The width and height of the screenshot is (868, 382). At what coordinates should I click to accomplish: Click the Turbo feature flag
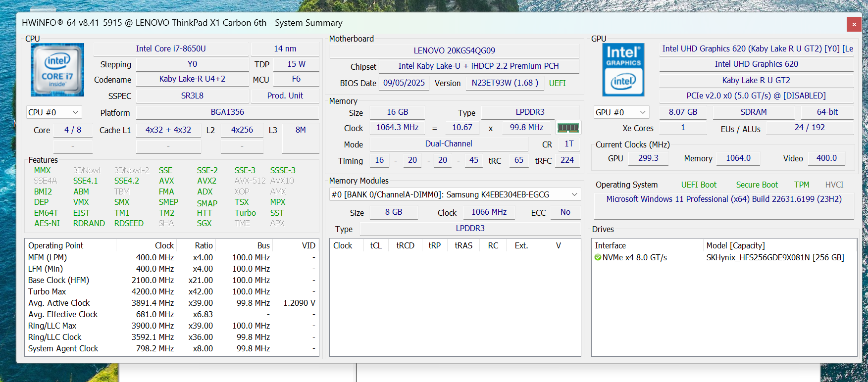[245, 213]
